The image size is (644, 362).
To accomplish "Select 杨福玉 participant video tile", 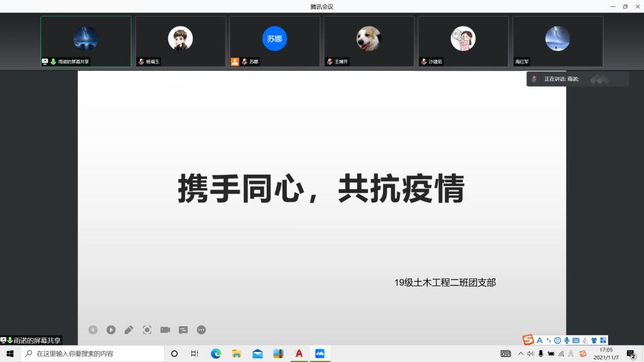I will pos(180,41).
